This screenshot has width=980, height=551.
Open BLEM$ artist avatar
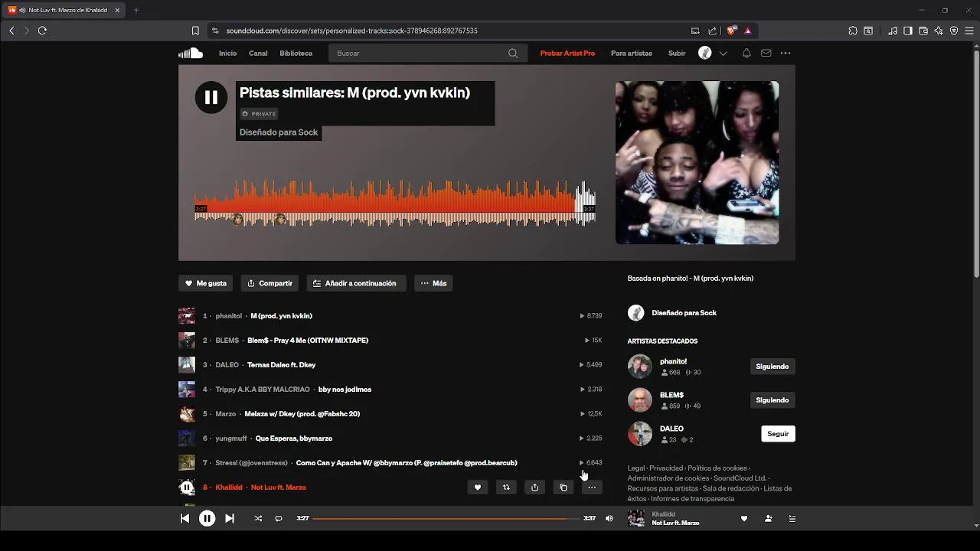point(639,400)
